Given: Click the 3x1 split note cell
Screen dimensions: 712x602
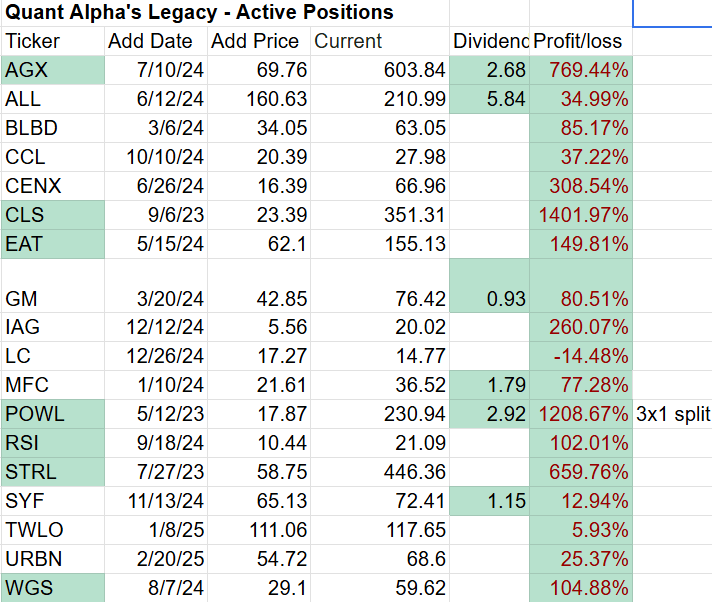Looking at the screenshot, I should tap(673, 414).
